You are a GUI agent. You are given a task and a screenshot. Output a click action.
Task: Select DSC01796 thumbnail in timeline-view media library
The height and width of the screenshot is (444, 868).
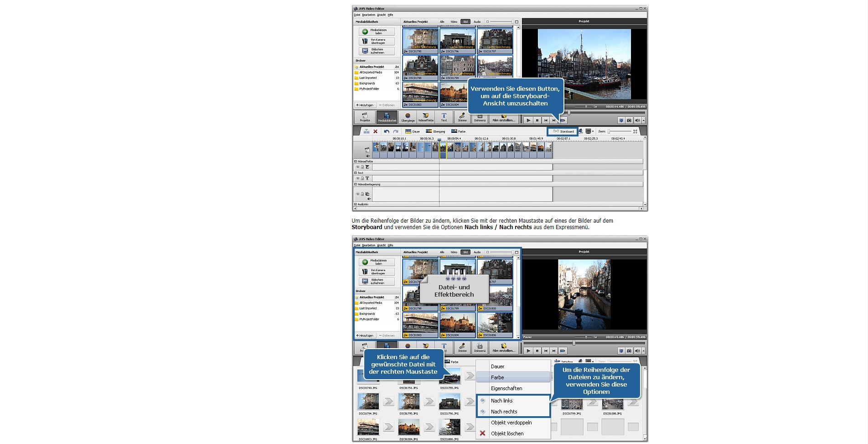(458, 41)
